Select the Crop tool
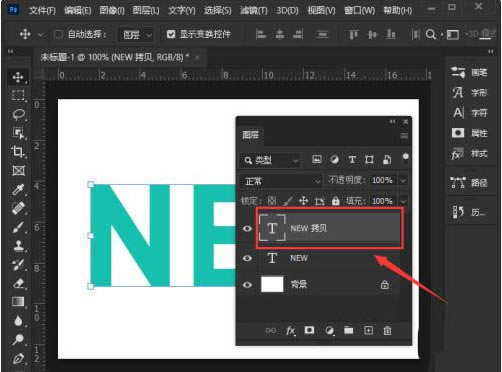This screenshot has height=372, width=502. [x=18, y=152]
